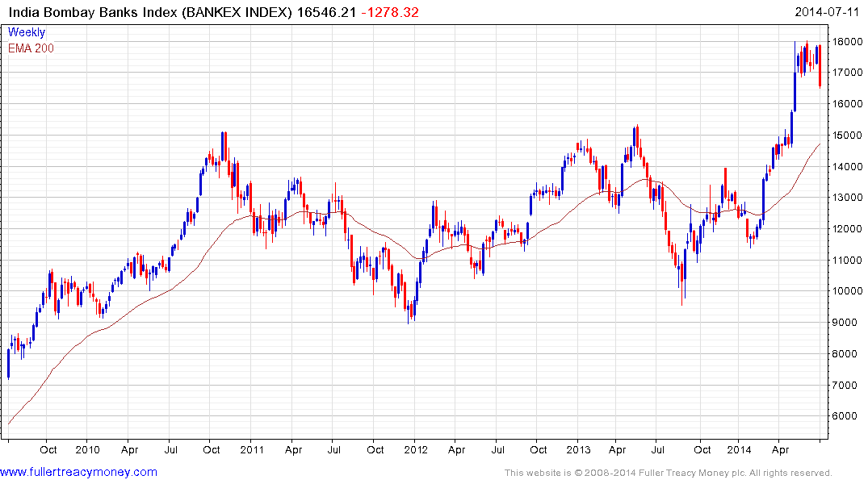Click the 16000 price axis label
The image size is (868, 484).
847,104
